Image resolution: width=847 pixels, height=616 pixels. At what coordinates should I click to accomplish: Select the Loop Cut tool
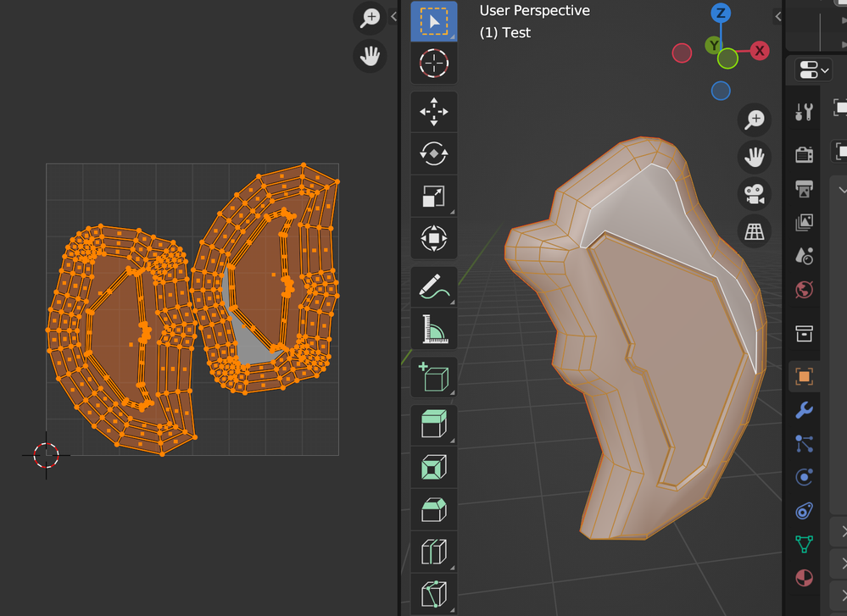click(x=433, y=552)
